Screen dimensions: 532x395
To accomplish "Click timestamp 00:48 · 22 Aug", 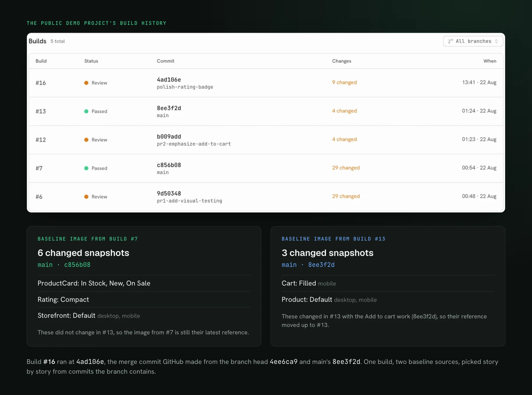I will 479,196.
